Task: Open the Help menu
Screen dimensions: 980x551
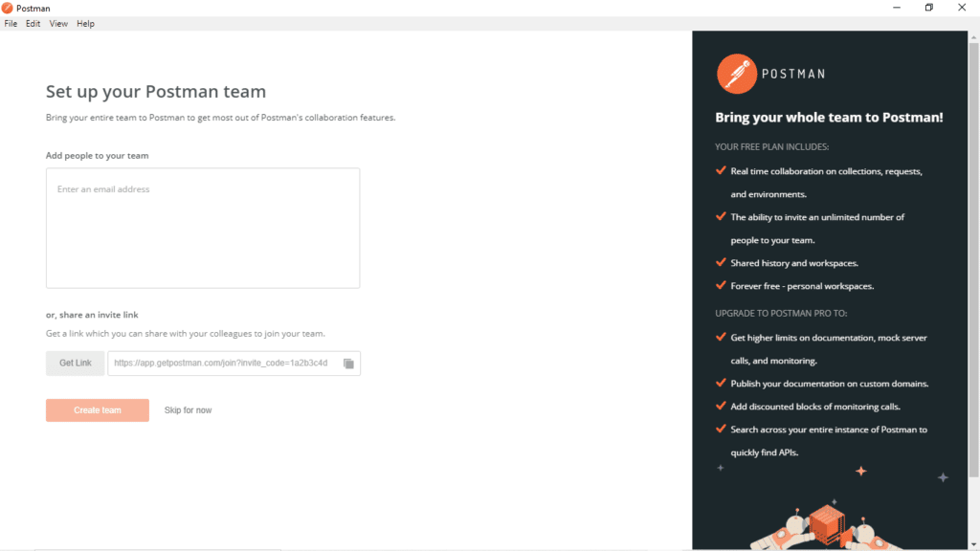Action: pos(85,23)
